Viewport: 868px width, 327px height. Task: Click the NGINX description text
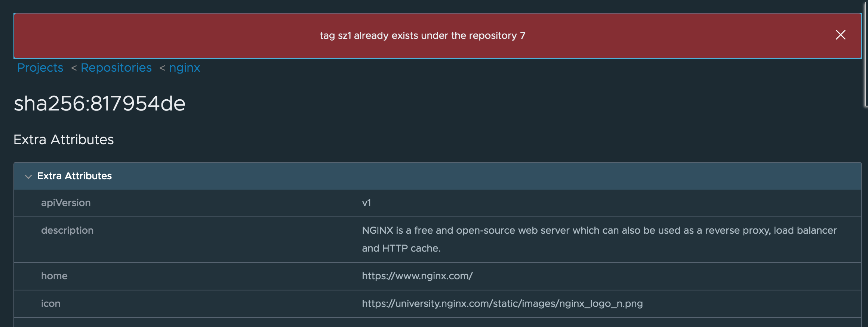click(598, 230)
